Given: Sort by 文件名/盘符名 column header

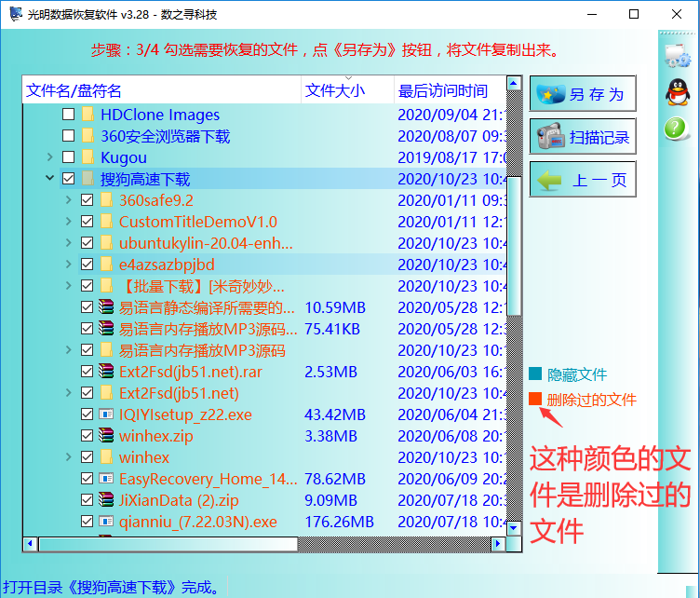Looking at the screenshot, I should click(x=162, y=89).
